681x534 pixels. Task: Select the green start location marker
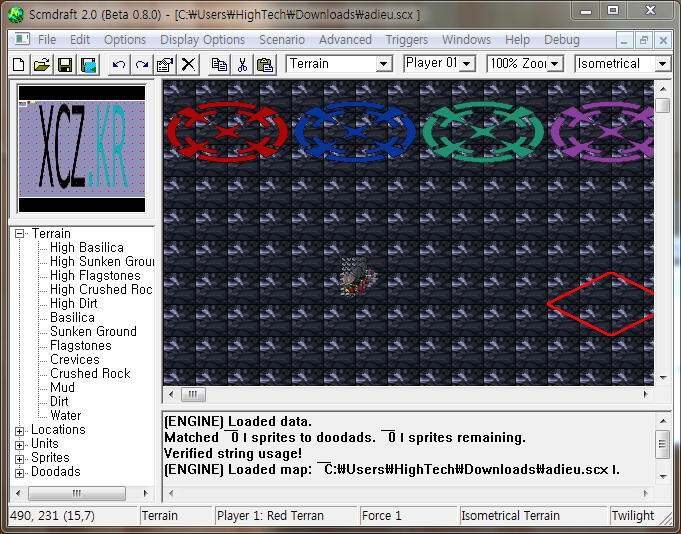[x=483, y=132]
